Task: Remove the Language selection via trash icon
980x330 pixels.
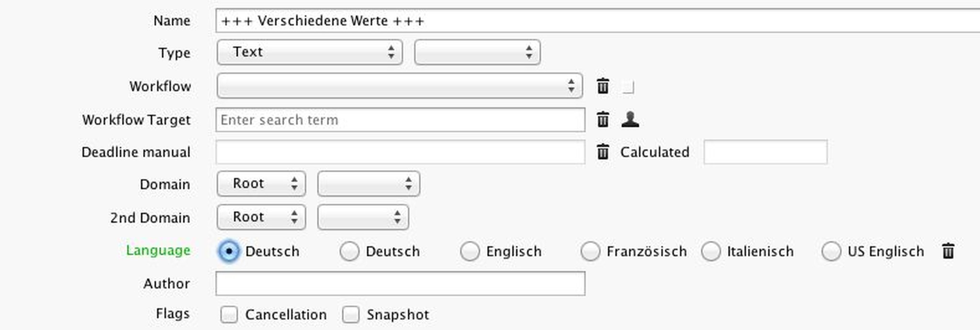Action: (947, 251)
